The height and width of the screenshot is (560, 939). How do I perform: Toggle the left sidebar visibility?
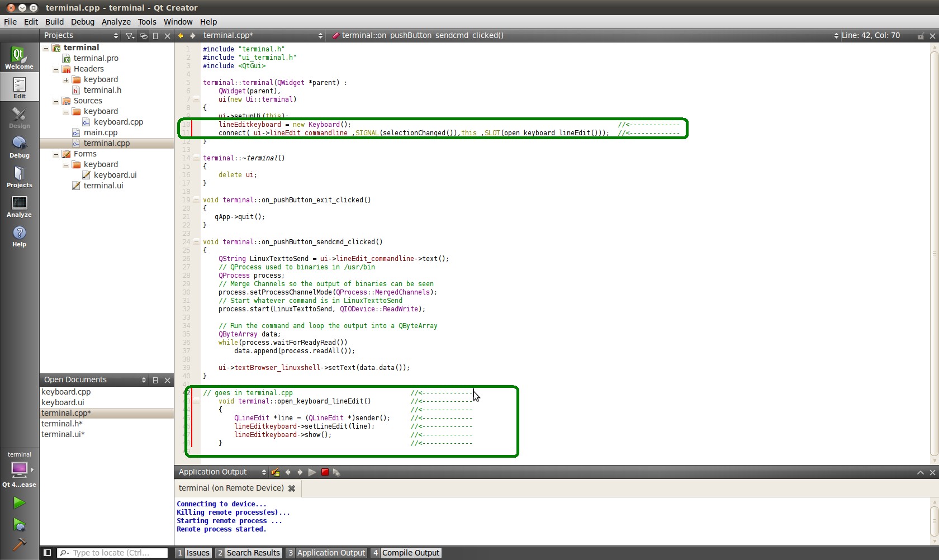click(48, 553)
